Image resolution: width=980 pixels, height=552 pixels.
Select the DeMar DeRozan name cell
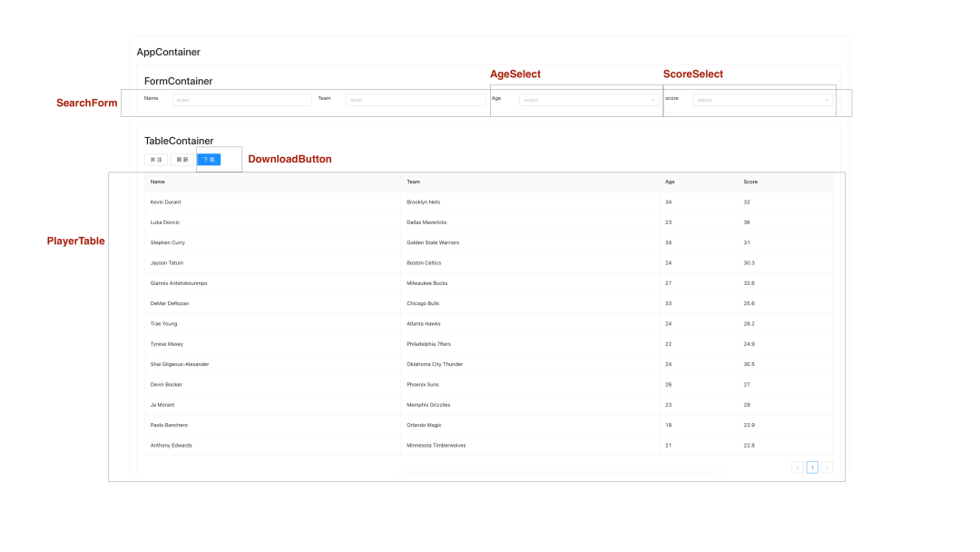(x=272, y=303)
